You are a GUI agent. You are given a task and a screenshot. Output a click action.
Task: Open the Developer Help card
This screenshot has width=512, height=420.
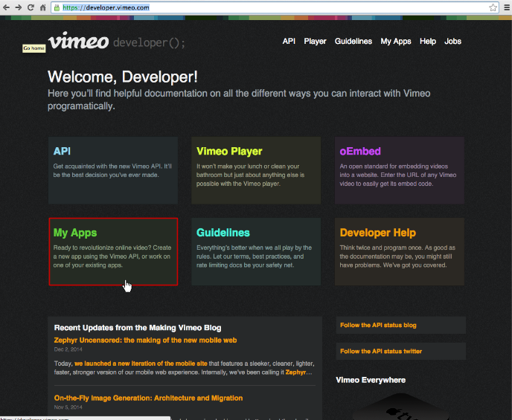(x=400, y=251)
